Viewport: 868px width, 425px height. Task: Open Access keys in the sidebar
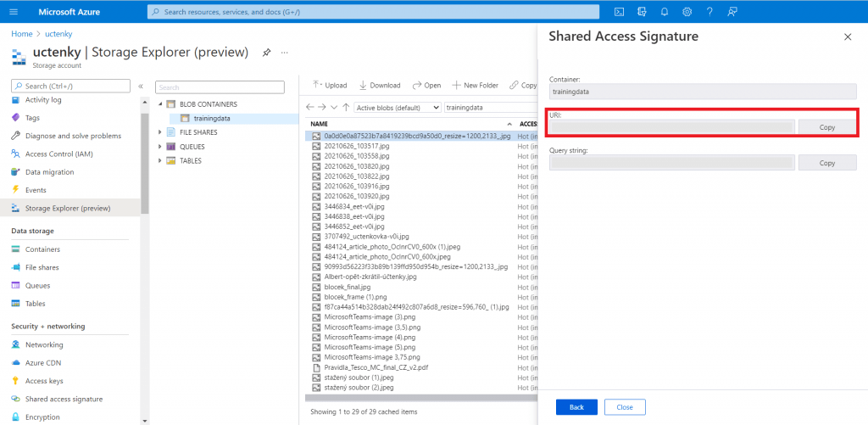pyautogui.click(x=44, y=381)
